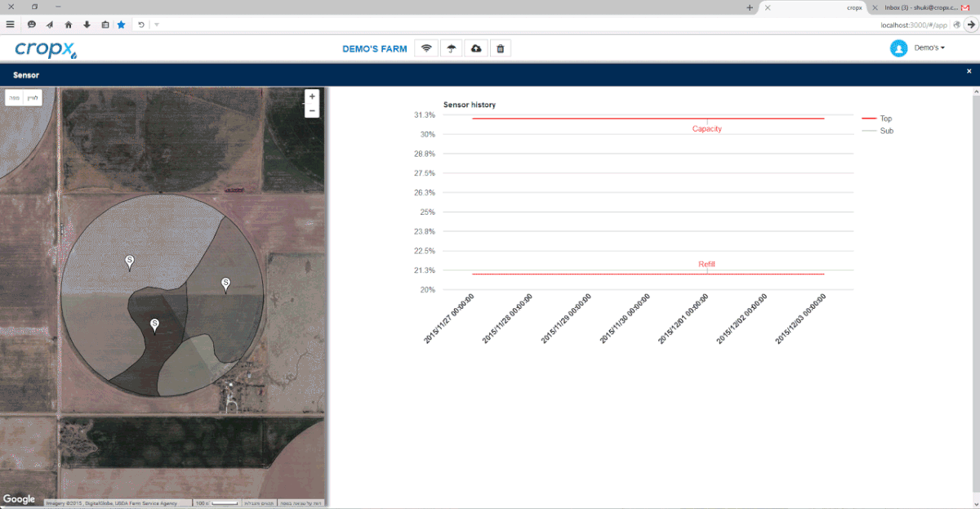Click the Capacity label on the chart

pos(707,129)
